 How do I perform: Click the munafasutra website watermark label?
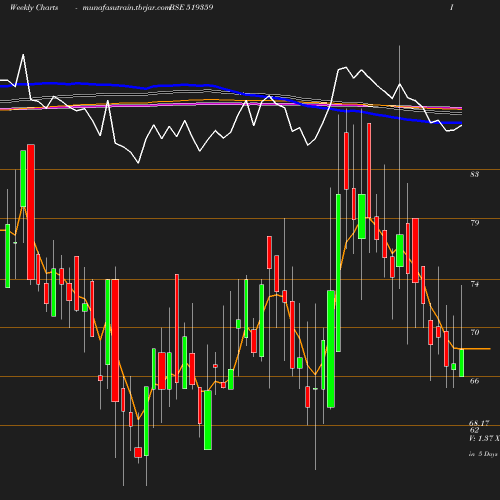pyautogui.click(x=127, y=8)
